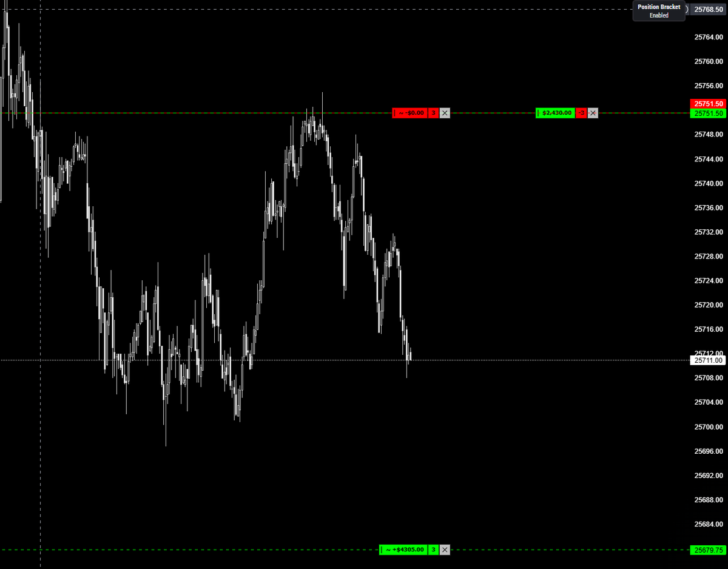
Task: Cancel the take-profit order showing +$4305.00
Action: pos(445,550)
